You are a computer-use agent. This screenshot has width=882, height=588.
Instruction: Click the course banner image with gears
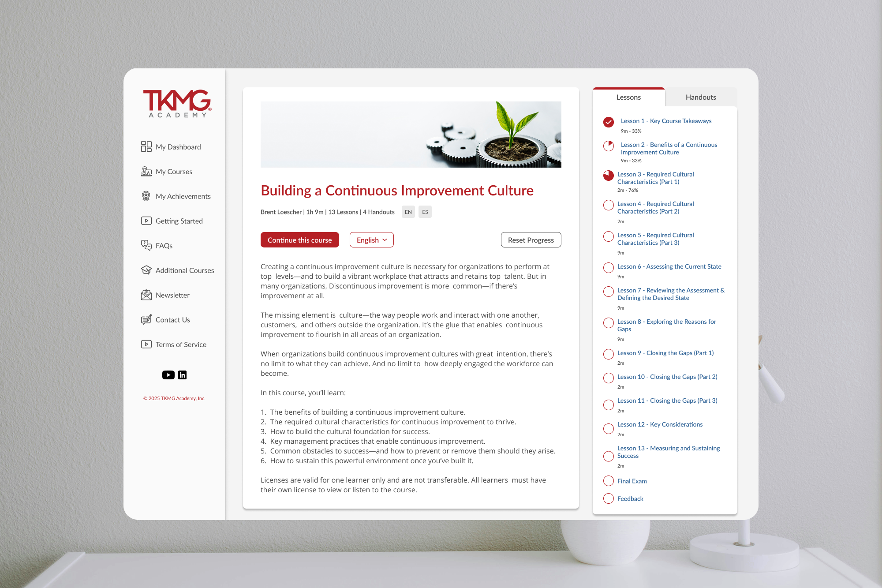411,135
